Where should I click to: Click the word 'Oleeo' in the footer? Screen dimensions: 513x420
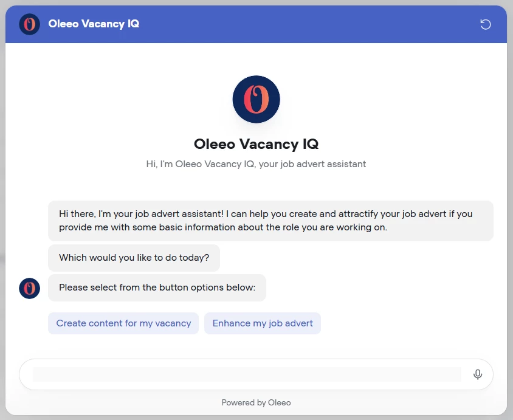tap(280, 402)
